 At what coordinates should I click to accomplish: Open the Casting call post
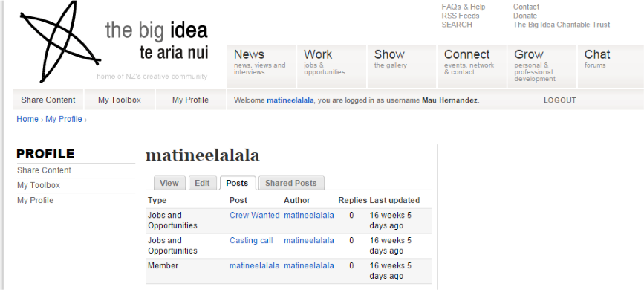(251, 241)
